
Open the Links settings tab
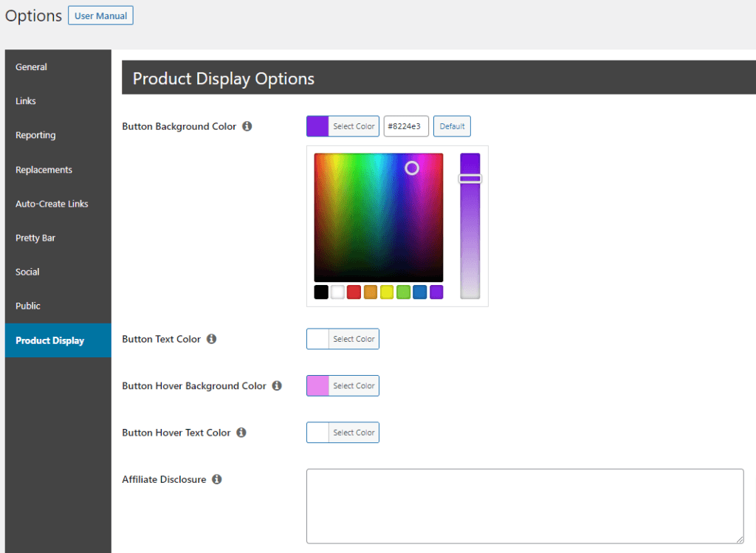pyautogui.click(x=25, y=101)
